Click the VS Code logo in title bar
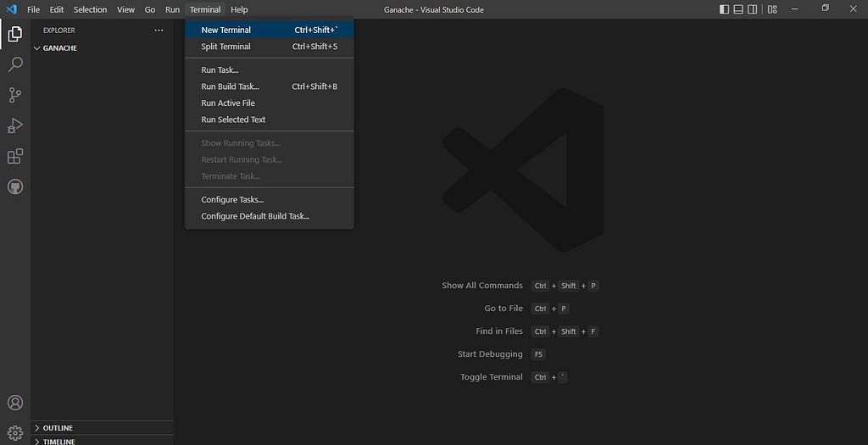Screen dimensions: 868x445 click(12, 9)
